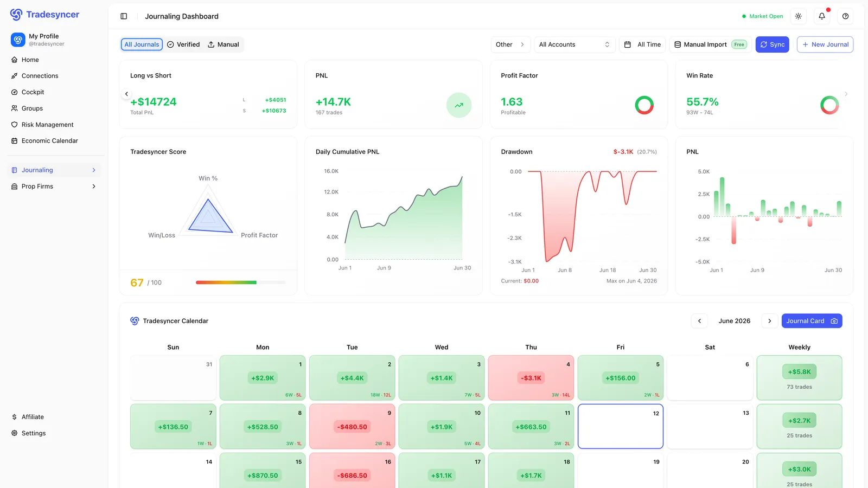Screen dimensions: 868x488
Task: Open notifications bell
Action: (822, 16)
